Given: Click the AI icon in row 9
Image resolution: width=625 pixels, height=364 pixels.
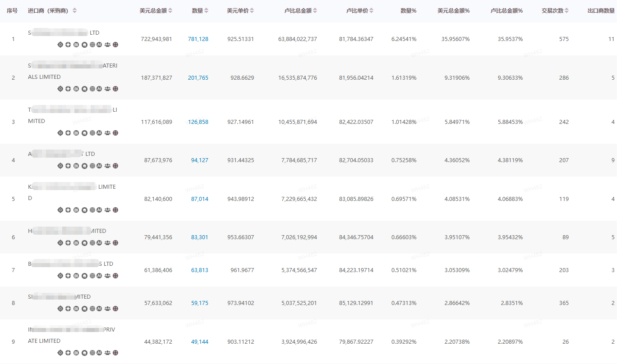Looking at the screenshot, I should click(x=99, y=353).
